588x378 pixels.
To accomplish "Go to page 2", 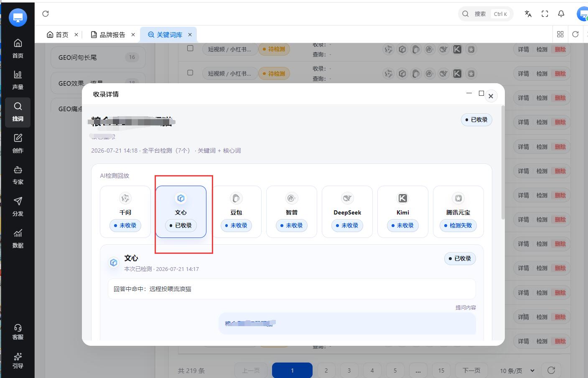I will click(326, 370).
